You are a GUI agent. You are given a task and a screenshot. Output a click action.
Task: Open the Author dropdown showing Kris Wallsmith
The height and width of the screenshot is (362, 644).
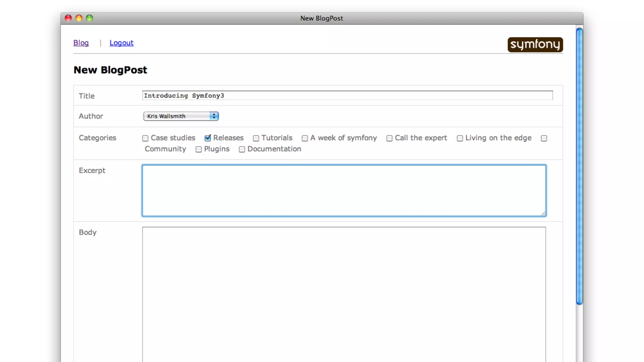(176, 116)
